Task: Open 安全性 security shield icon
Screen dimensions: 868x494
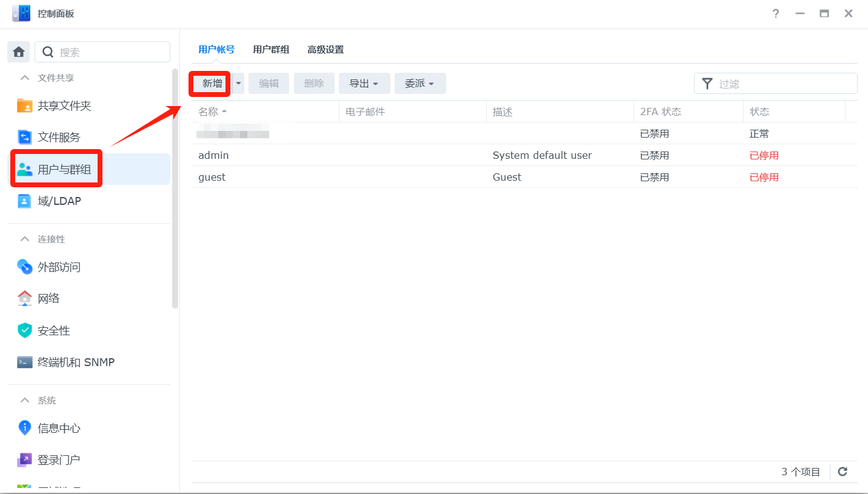Action: (25, 330)
